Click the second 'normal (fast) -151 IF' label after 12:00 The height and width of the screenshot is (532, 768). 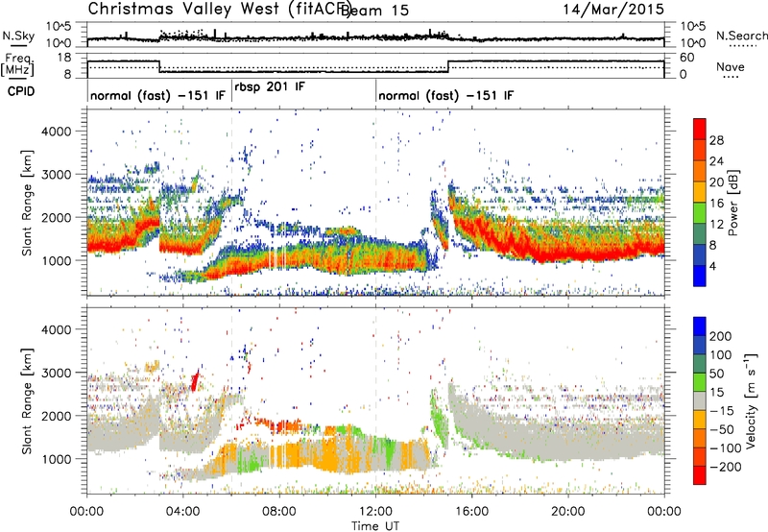[x=446, y=95]
